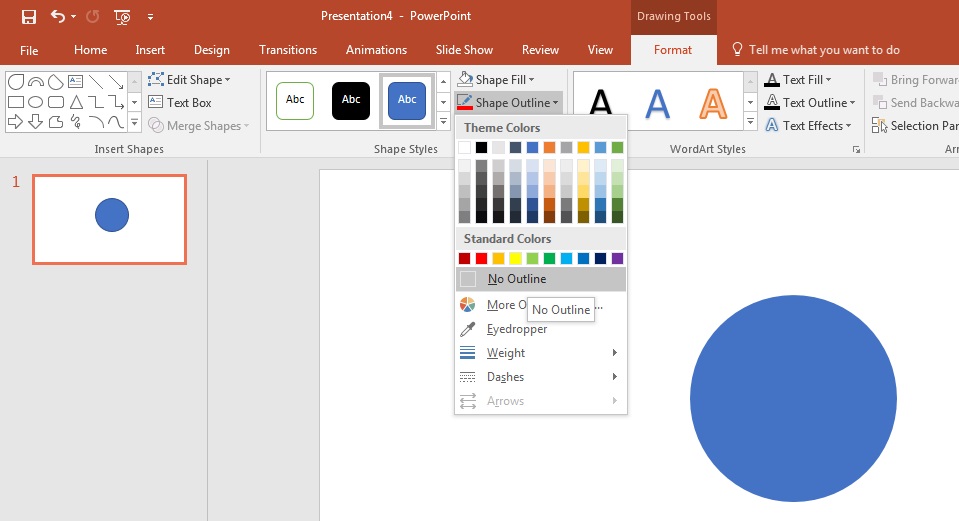Switch to the Home tab
The image size is (959, 521).
point(91,50)
